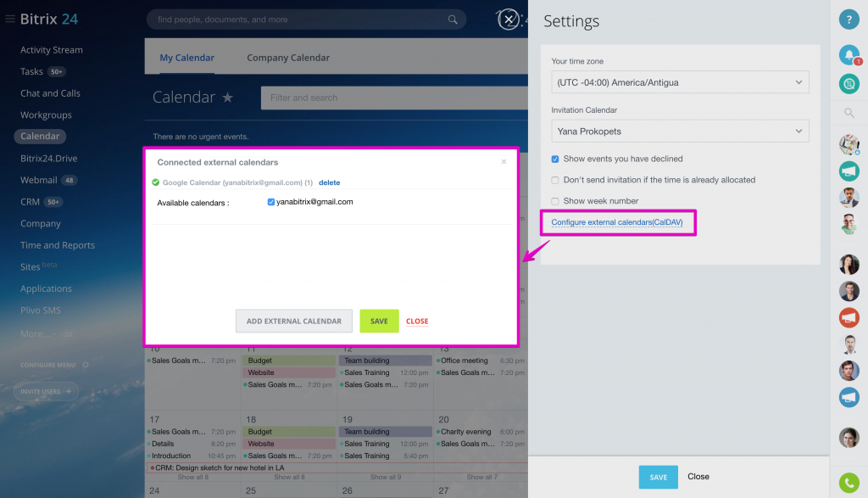Click the search icon in right sidebar
This screenshot has width=868, height=498.
(849, 113)
